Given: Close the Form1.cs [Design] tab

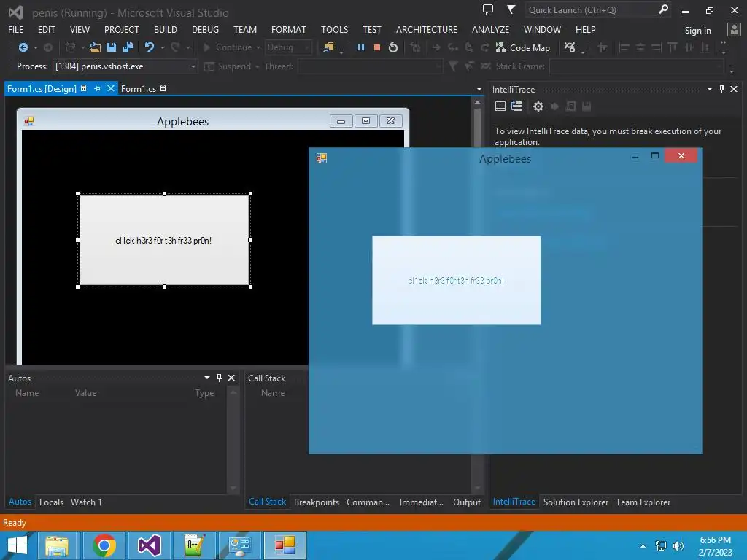Looking at the screenshot, I should (111, 88).
